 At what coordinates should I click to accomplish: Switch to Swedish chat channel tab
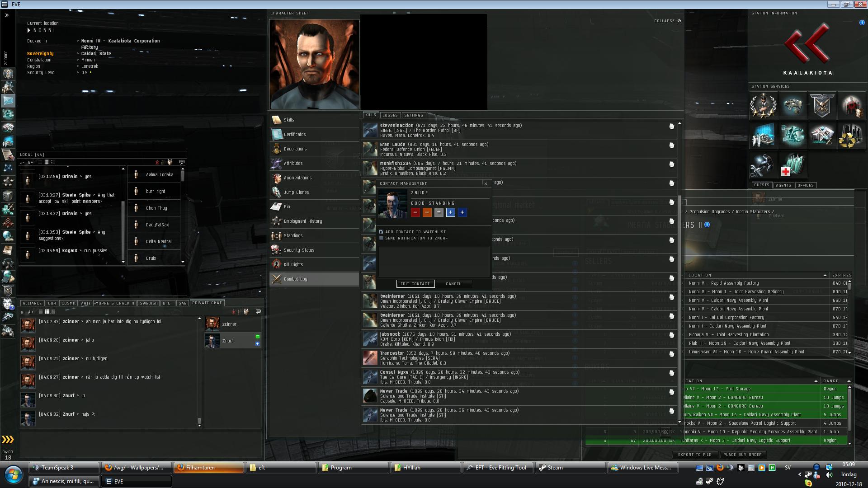tap(148, 303)
